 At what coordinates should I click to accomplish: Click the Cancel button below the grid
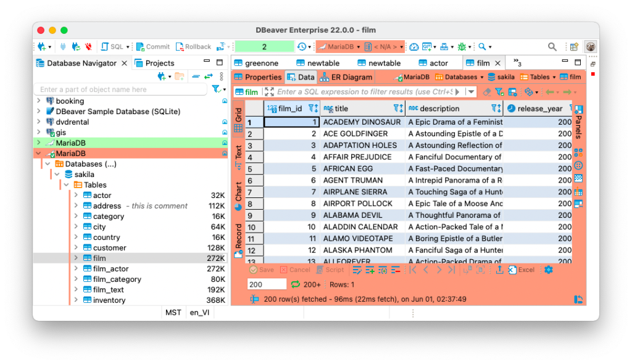pos(295,270)
